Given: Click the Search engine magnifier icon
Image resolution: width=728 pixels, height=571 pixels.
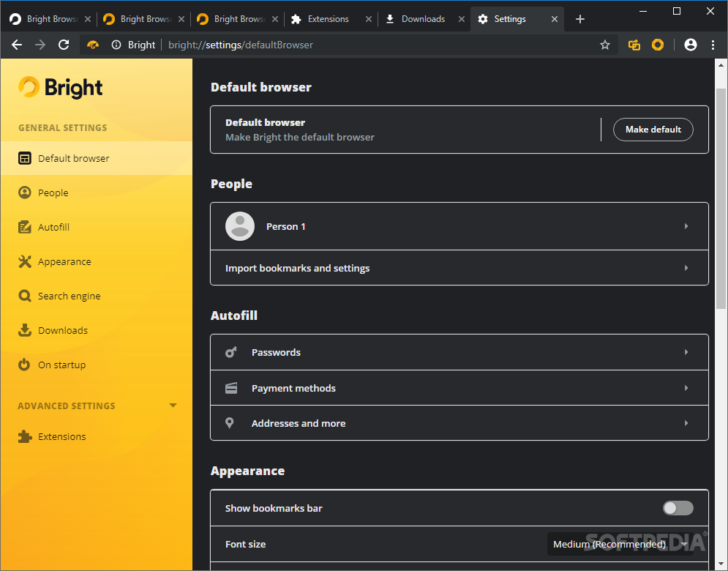Looking at the screenshot, I should tap(25, 296).
